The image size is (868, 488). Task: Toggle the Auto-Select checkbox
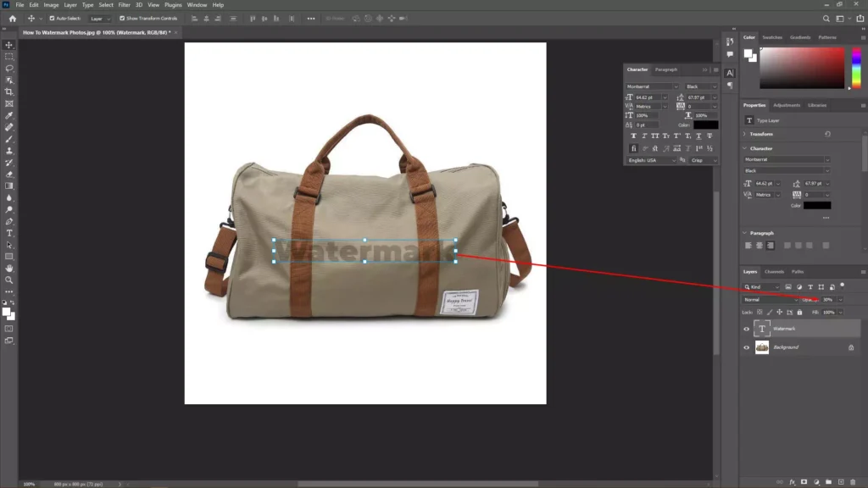(52, 19)
